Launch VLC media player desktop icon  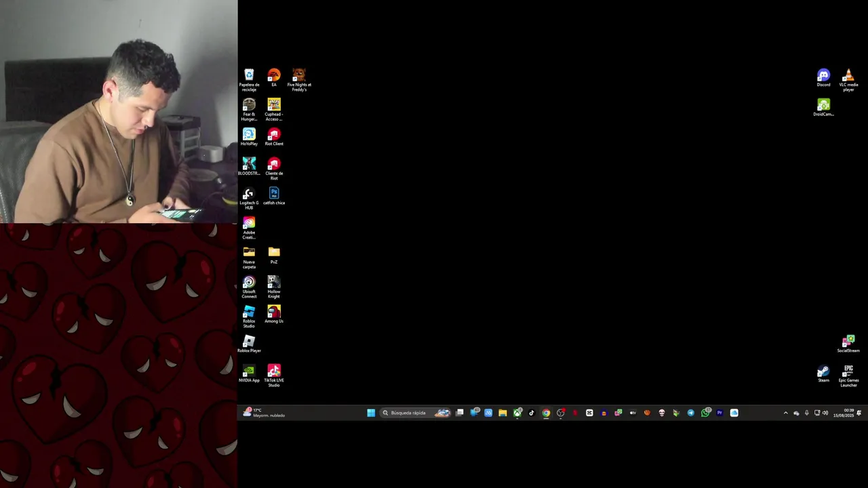[848, 79]
